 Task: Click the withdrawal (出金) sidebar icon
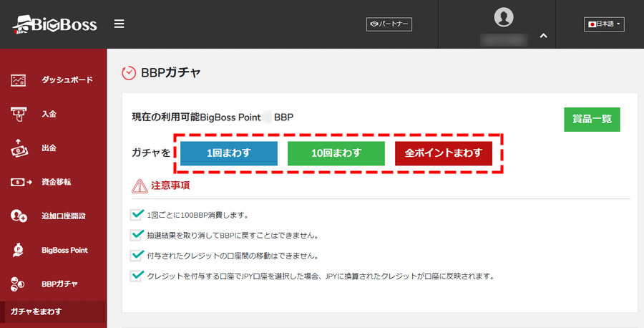point(19,148)
